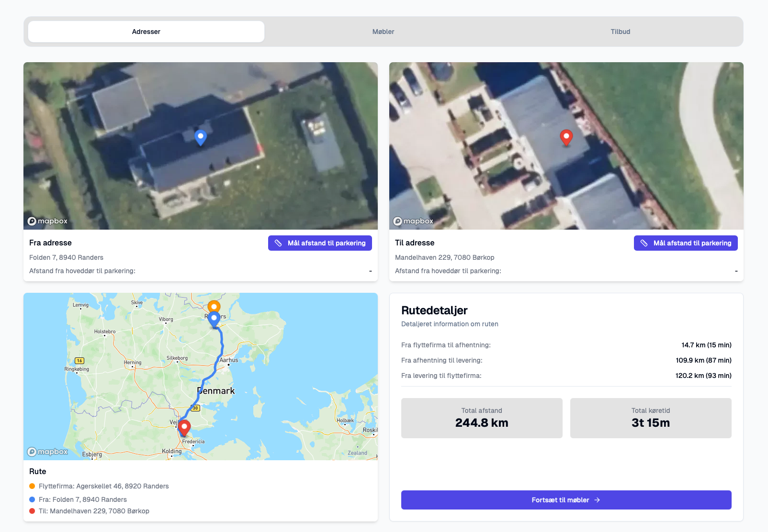Measure parking distance for Til adresse
The image size is (768, 532).
point(686,243)
